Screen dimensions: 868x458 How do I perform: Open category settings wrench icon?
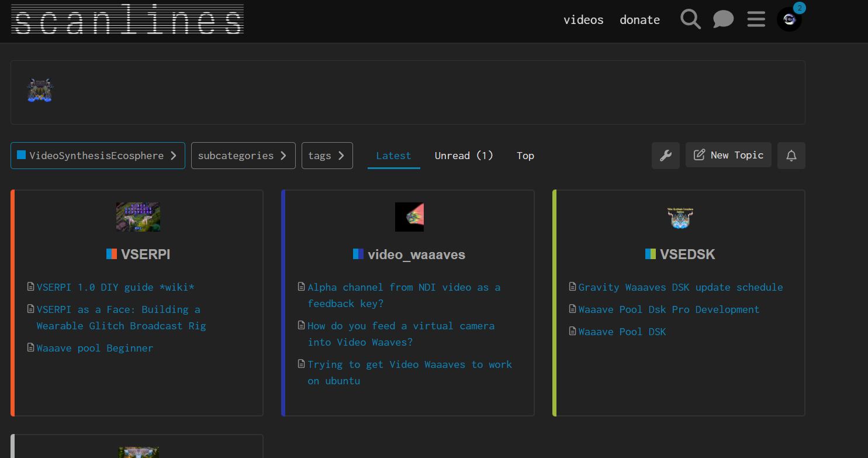(x=665, y=156)
